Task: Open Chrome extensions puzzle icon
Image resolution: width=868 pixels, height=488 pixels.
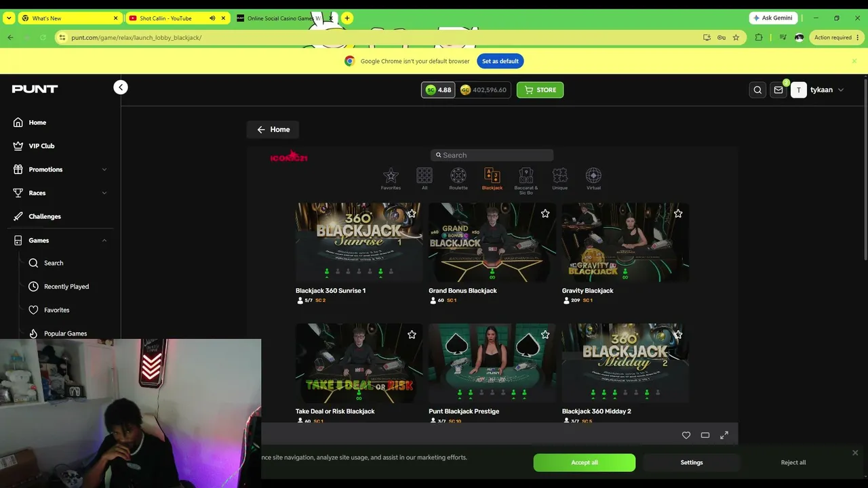Action: pyautogui.click(x=759, y=37)
